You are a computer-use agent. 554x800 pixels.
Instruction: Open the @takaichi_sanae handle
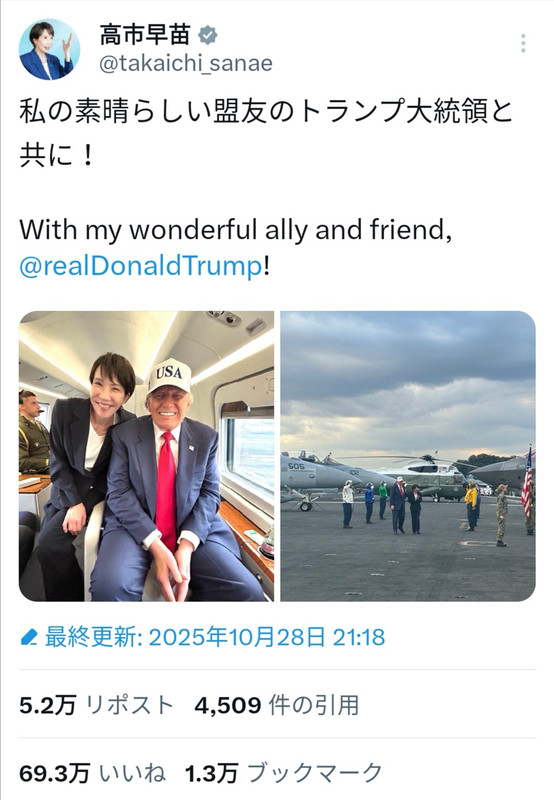pyautogui.click(x=186, y=64)
